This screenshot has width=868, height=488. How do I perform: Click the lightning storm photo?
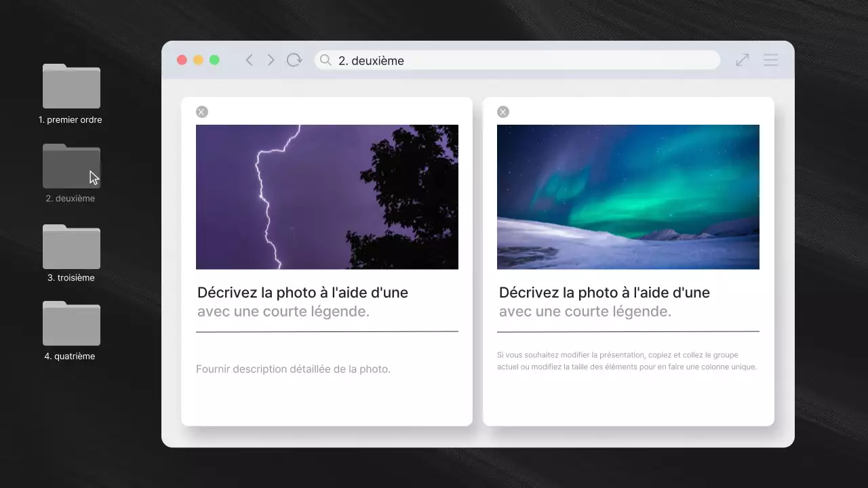[327, 197]
